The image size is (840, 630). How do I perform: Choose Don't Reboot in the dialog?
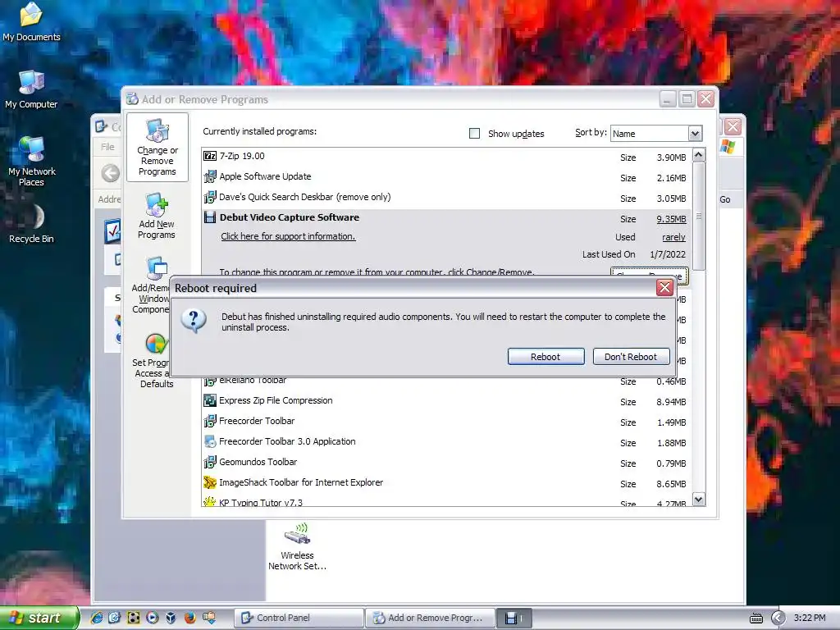click(x=631, y=357)
